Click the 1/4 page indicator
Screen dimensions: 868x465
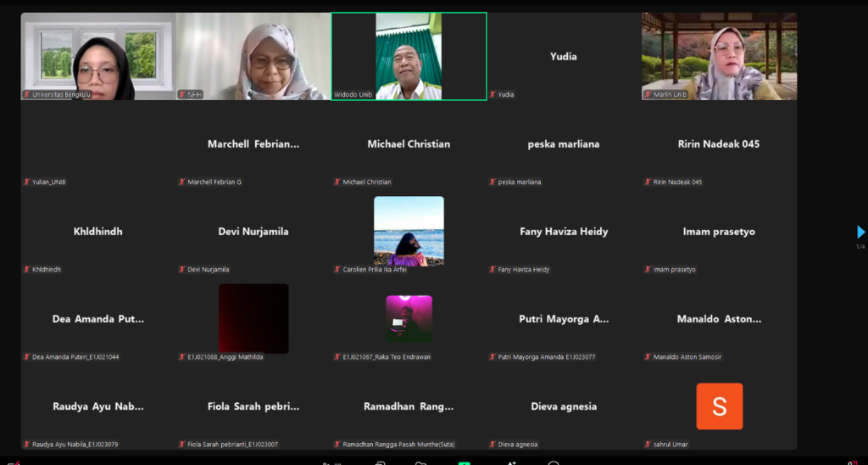click(860, 247)
